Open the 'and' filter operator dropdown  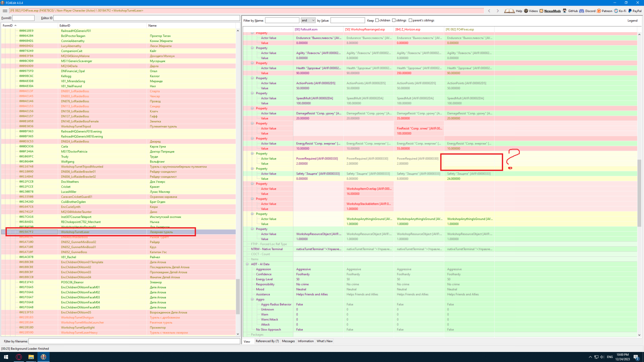pyautogui.click(x=308, y=20)
